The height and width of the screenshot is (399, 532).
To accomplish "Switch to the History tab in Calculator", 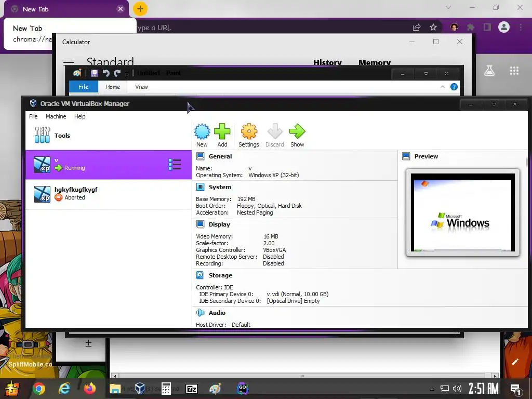I will 327,62.
